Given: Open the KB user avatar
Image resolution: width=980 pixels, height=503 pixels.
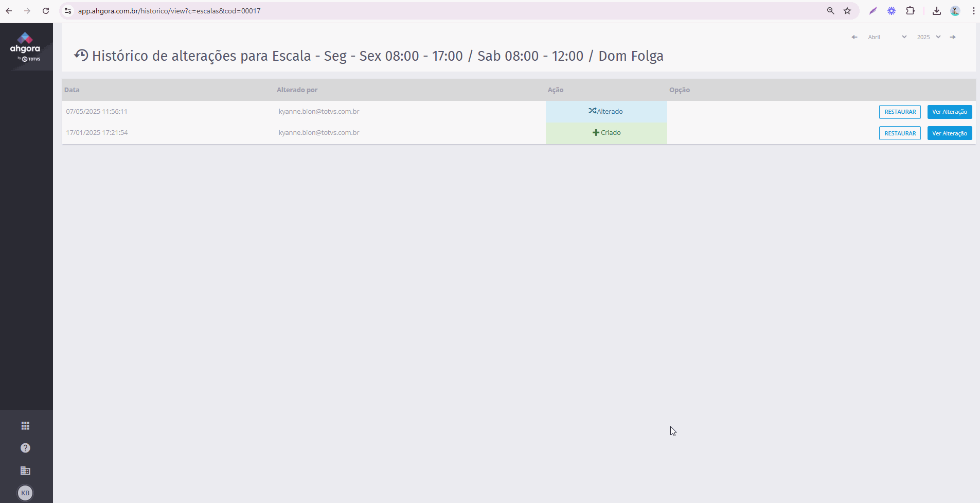Looking at the screenshot, I should [25, 493].
